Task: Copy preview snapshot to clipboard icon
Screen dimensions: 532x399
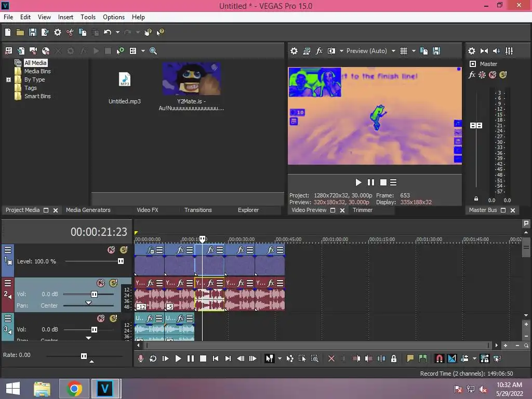Action: pos(424,51)
